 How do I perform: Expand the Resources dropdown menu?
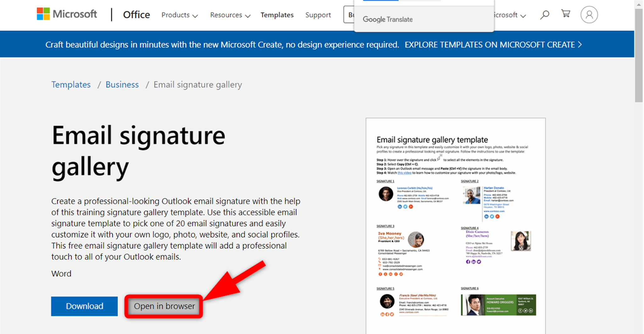[230, 15]
